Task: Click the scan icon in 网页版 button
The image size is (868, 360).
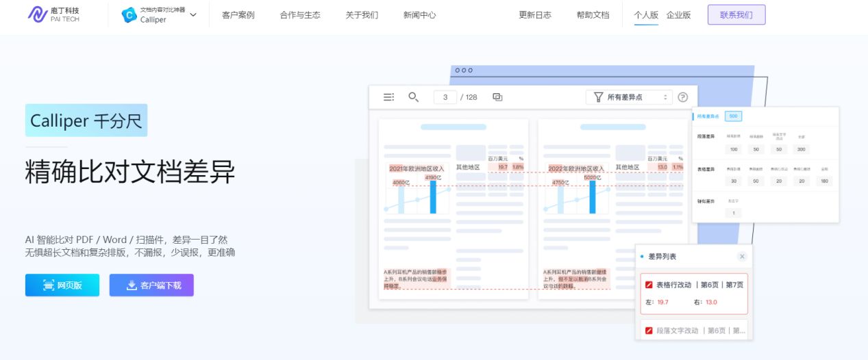Action: [x=49, y=285]
